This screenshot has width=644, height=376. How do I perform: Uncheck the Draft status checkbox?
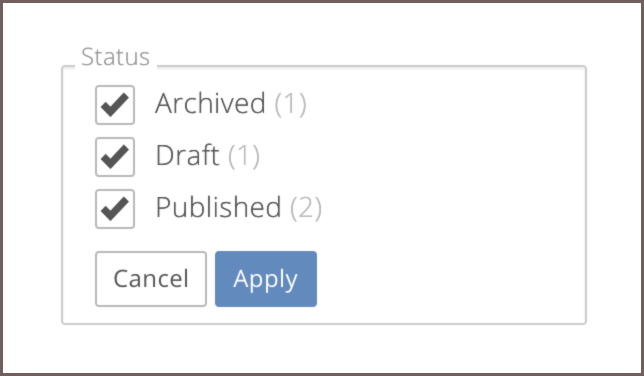(115, 157)
